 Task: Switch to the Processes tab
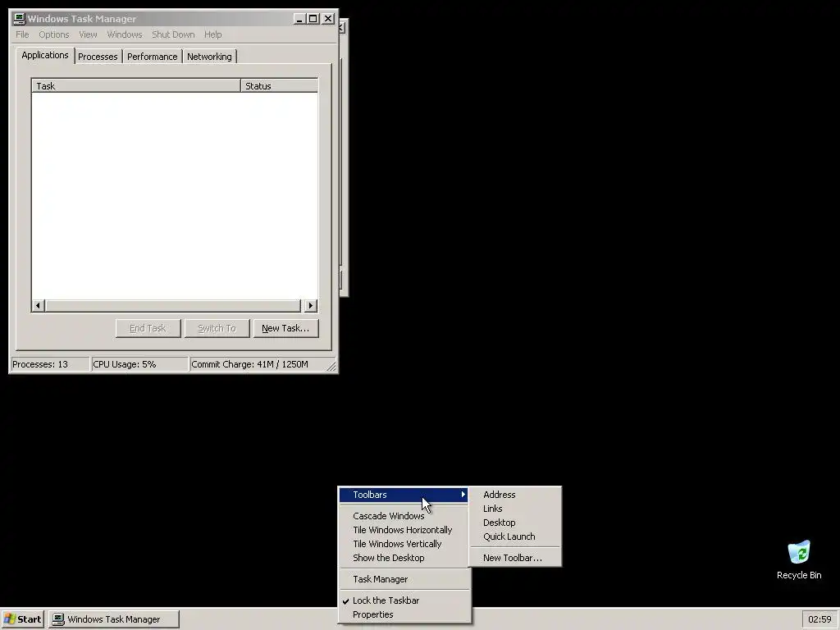coord(98,57)
